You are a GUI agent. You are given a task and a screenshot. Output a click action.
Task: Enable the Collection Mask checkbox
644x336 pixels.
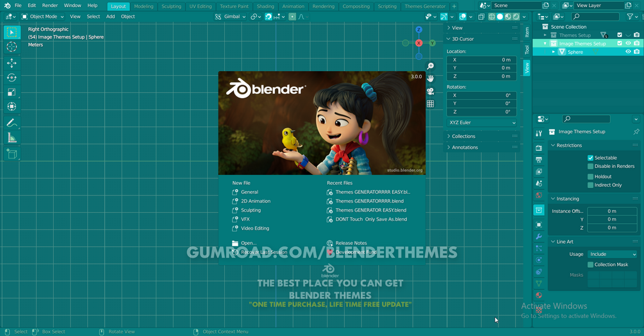pos(590,265)
